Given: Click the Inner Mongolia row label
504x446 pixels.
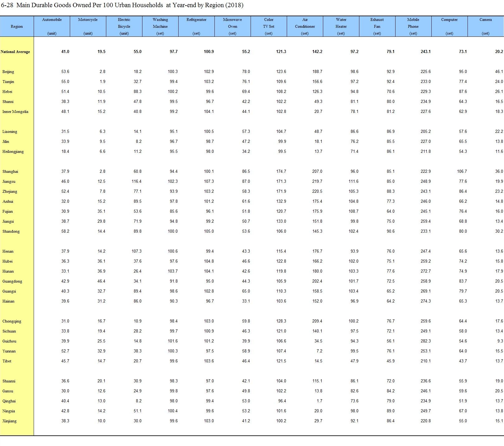Looking at the screenshot, I should 15,112.
